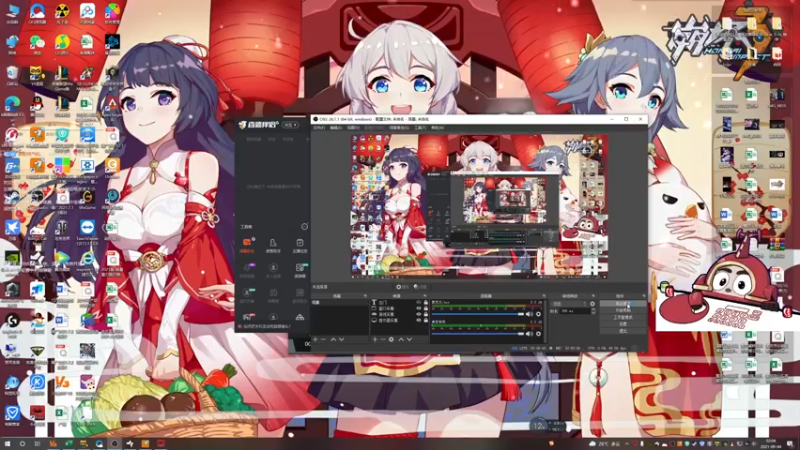Toggle lock on the game capture source
The height and width of the screenshot is (450, 800).
(426, 314)
